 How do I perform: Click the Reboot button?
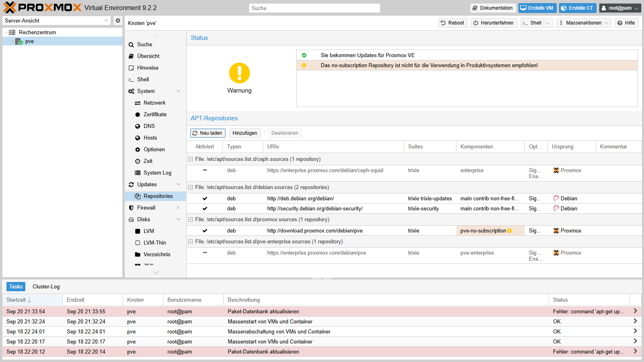point(453,23)
